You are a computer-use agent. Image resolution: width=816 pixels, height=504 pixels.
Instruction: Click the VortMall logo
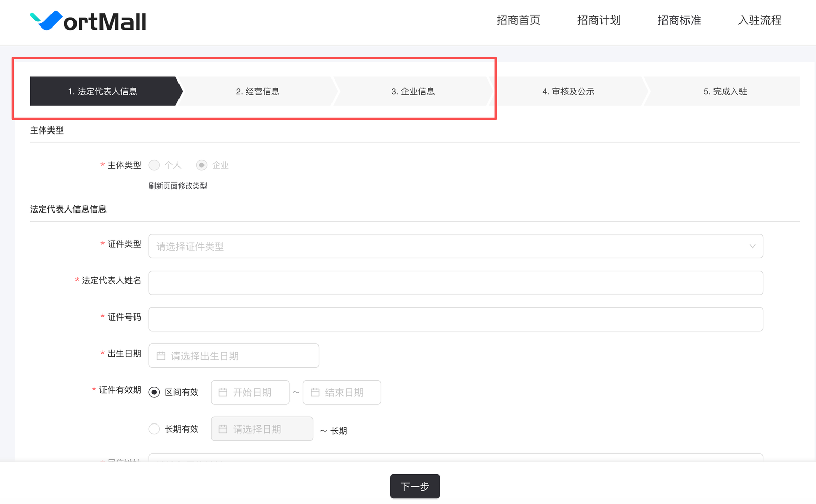pyautogui.click(x=88, y=21)
